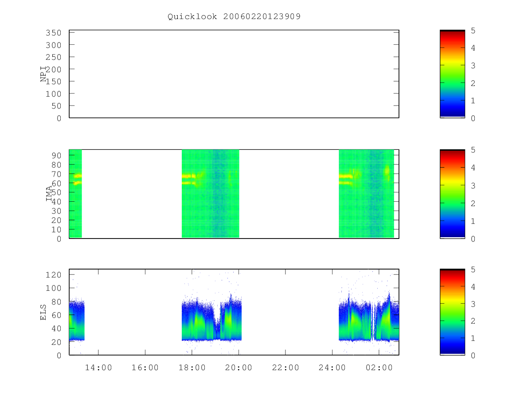Click the plot title Quicklook 20060220123909
This screenshot has width=532, height=399.
click(x=234, y=17)
